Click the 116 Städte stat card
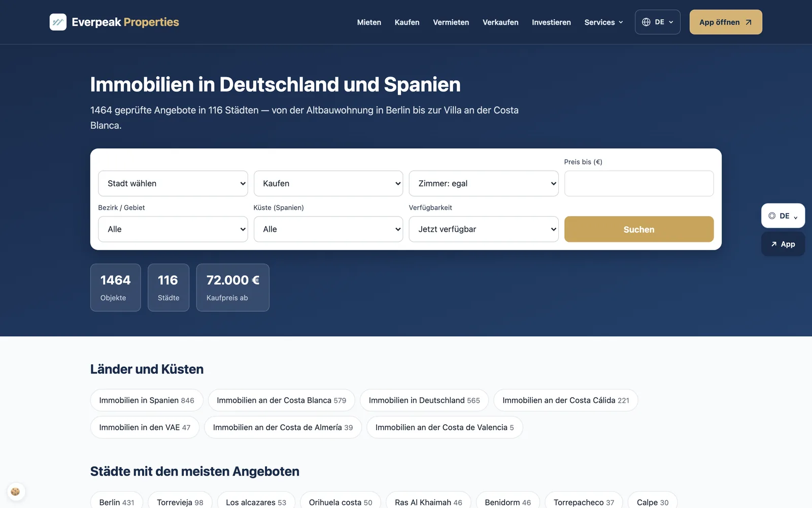The height and width of the screenshot is (508, 812). [x=168, y=288]
